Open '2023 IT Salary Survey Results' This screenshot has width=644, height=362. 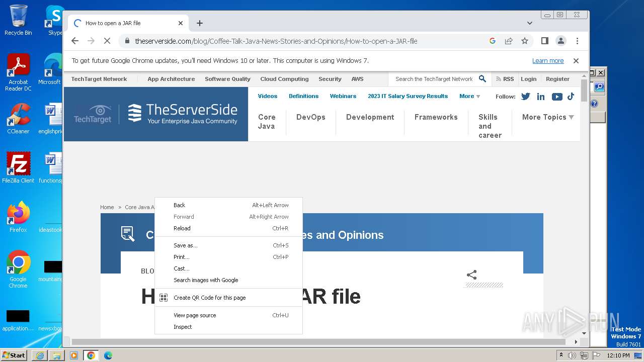[408, 96]
